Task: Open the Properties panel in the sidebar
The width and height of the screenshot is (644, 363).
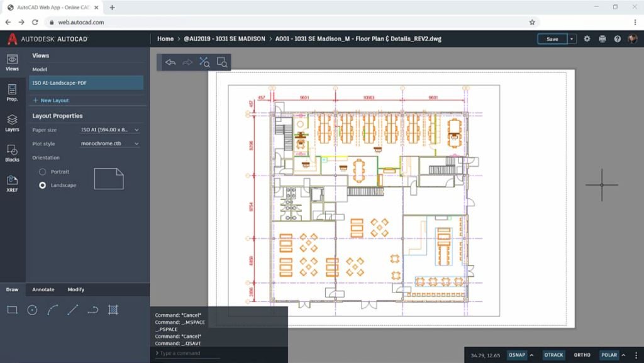Action: (11, 94)
